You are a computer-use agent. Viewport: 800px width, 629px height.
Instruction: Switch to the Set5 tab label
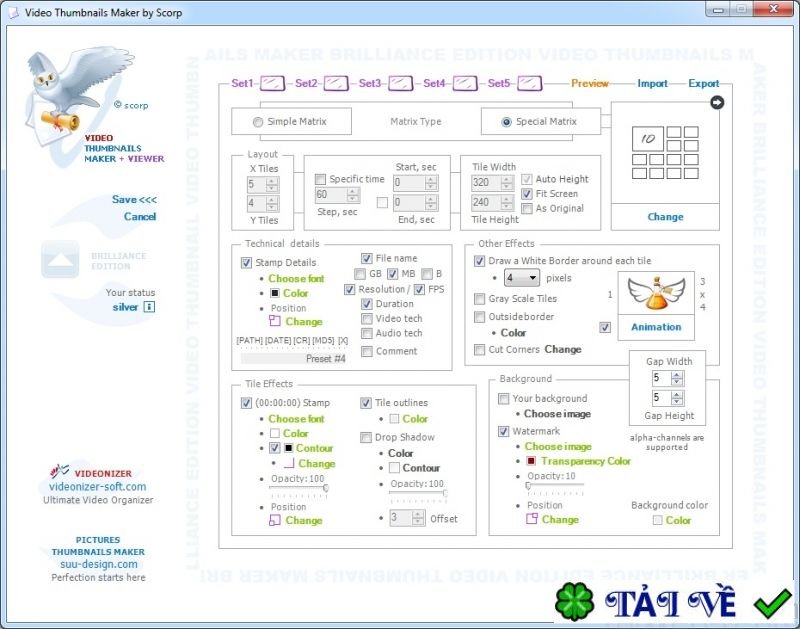pos(498,83)
